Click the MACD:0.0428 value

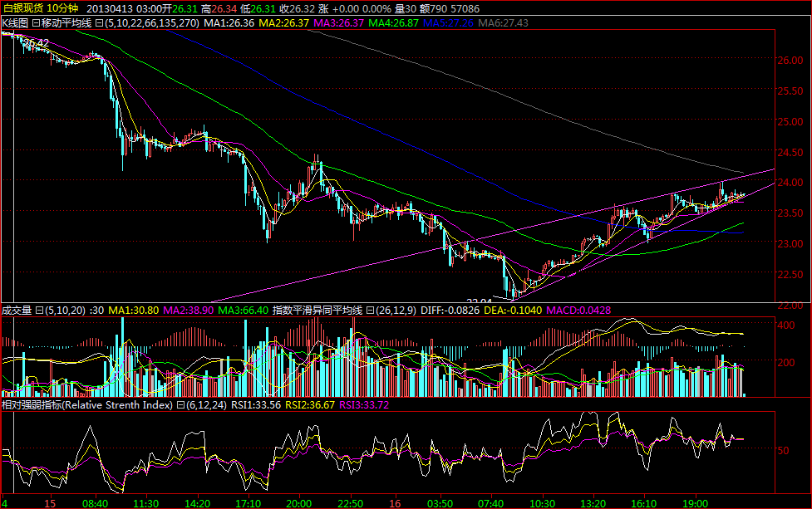click(579, 311)
